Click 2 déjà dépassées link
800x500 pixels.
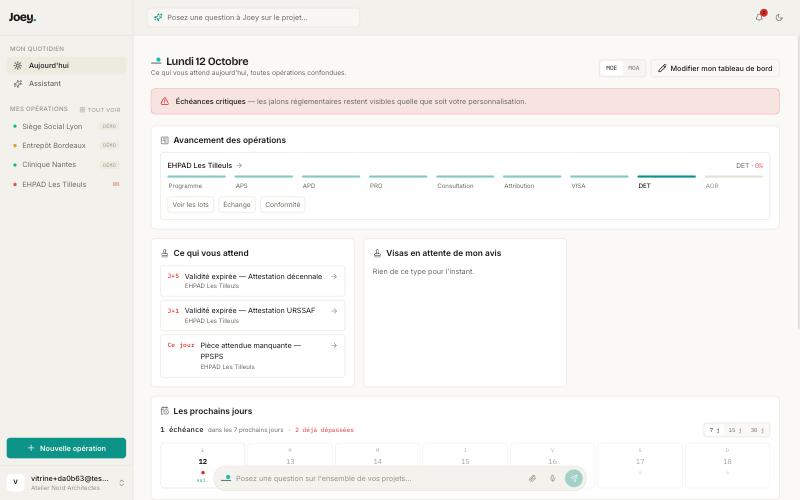[324, 430]
